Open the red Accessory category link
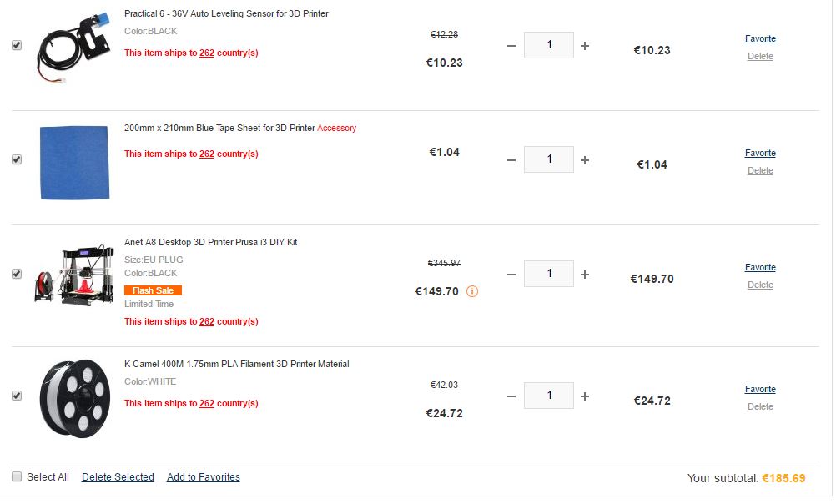Viewport: 836px width, 504px height. (x=336, y=128)
